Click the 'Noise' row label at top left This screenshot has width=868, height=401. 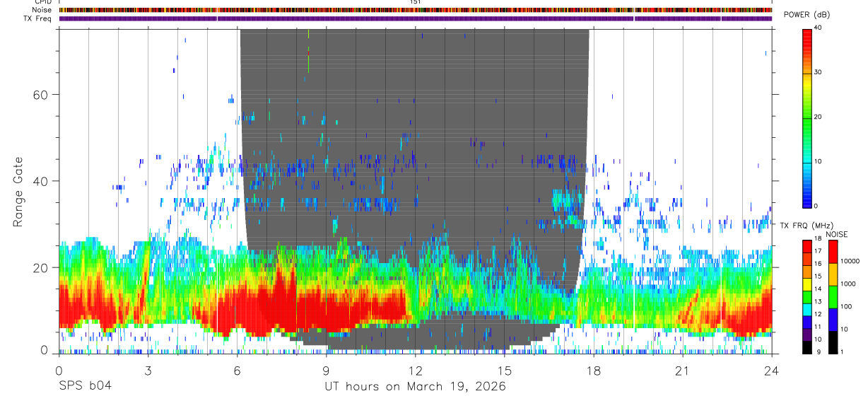pos(40,10)
